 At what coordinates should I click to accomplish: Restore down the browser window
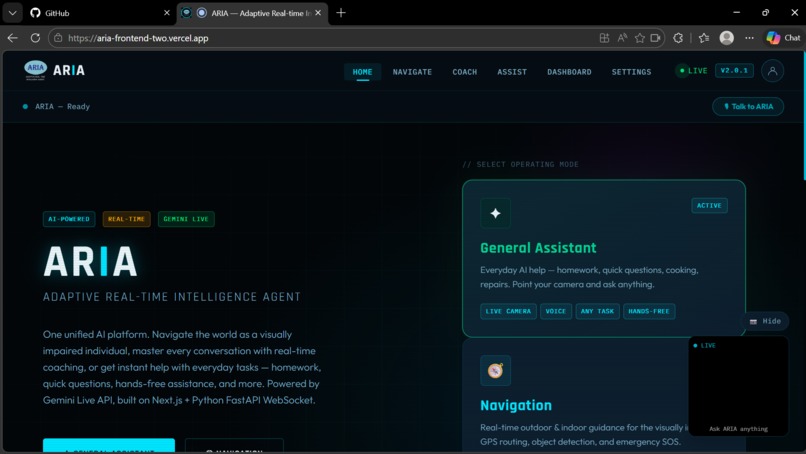pyautogui.click(x=765, y=13)
